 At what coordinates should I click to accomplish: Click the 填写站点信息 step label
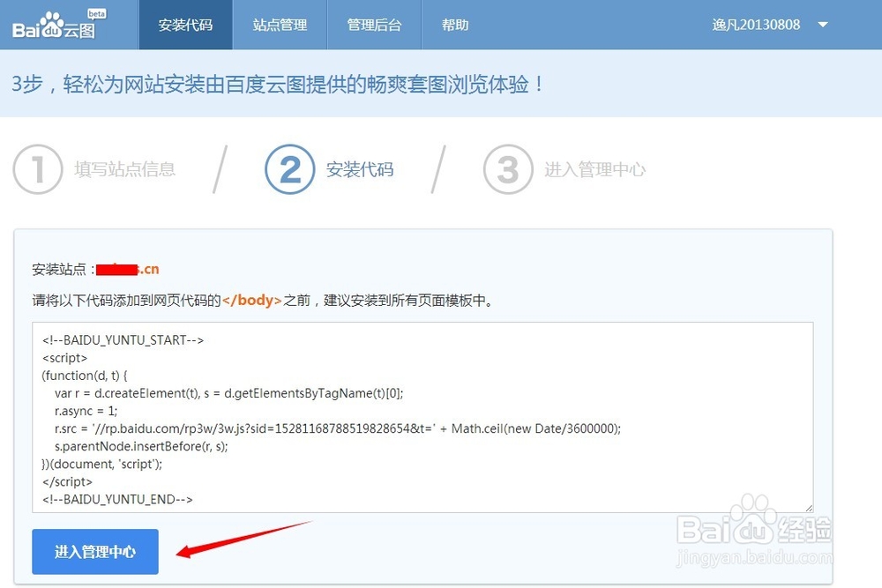(x=124, y=169)
